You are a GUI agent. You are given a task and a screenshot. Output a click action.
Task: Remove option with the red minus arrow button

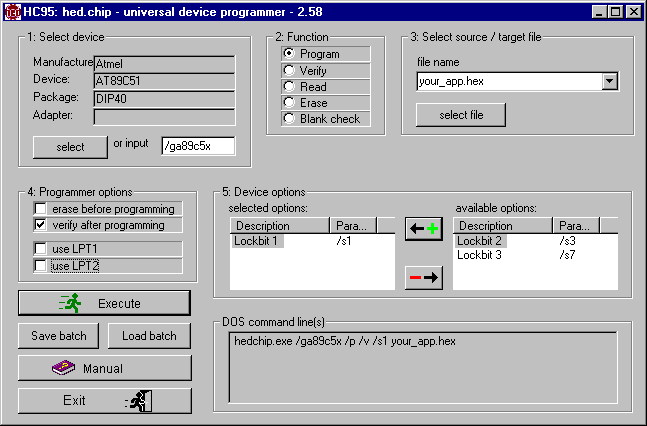424,277
